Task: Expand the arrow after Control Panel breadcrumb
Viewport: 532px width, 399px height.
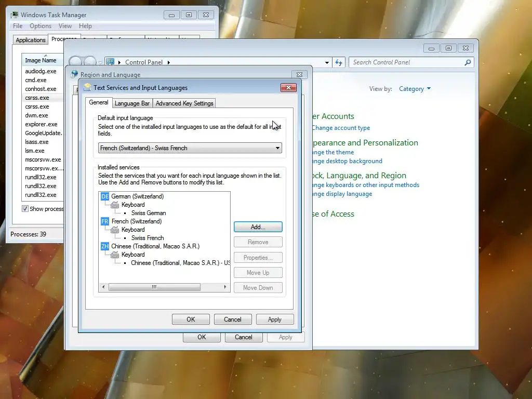Action: (169, 62)
